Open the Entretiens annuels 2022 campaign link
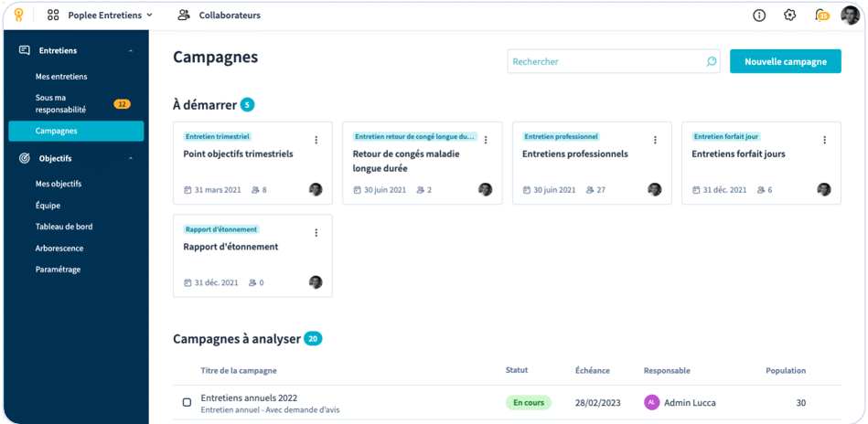868x424 pixels. pos(249,398)
